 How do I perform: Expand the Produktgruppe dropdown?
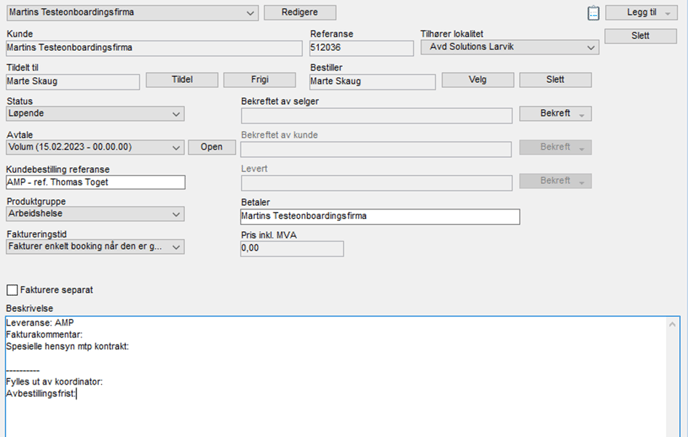(176, 214)
